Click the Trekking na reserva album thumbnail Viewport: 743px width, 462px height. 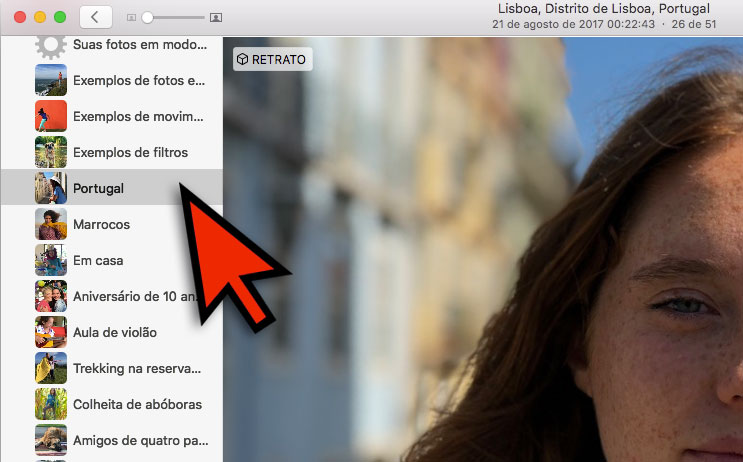(50, 368)
